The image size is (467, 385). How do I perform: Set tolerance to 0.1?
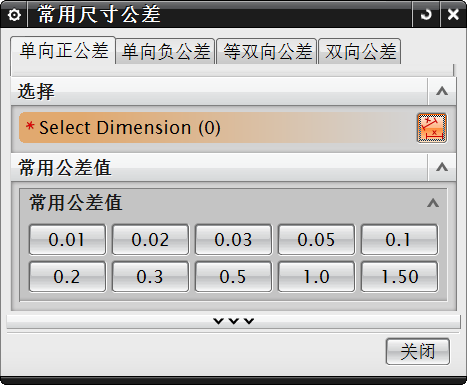coord(399,240)
